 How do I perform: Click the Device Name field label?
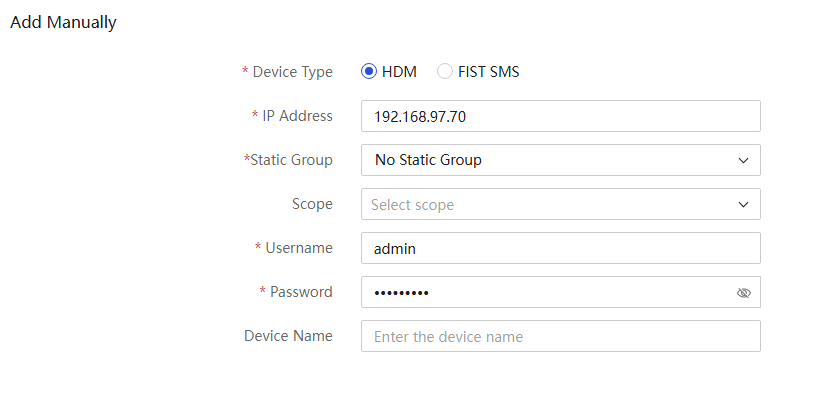point(288,336)
